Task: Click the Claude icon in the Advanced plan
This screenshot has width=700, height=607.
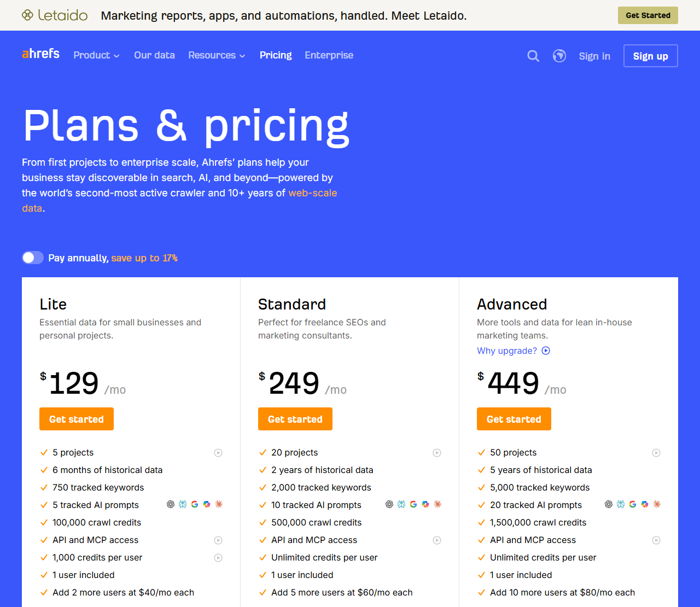Action: click(x=657, y=504)
